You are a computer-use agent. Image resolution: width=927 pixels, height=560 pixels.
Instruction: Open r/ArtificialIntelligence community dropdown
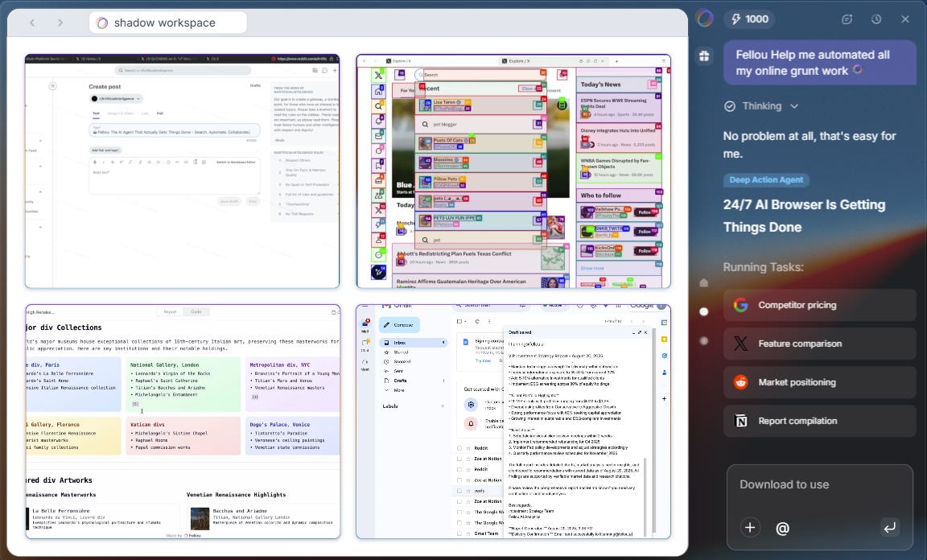point(116,99)
